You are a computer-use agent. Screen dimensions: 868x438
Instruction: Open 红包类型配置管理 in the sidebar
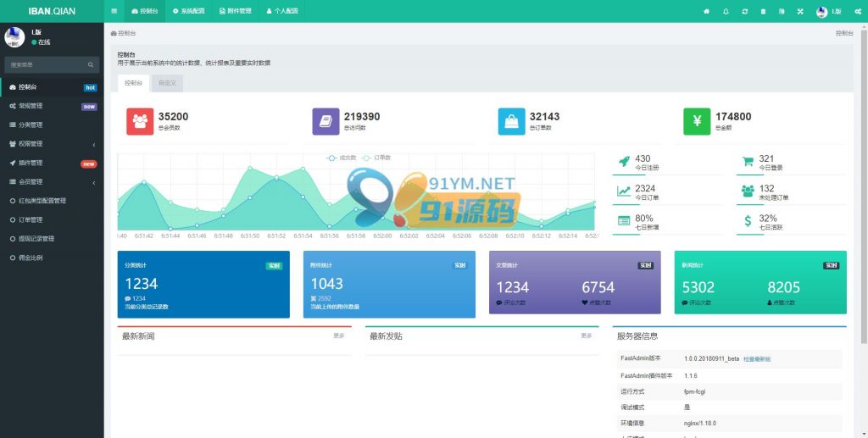52,201
